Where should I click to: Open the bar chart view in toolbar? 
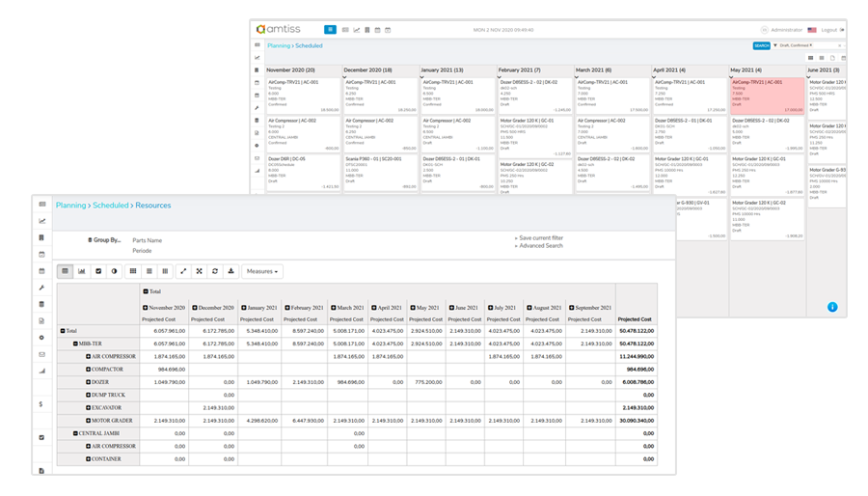click(82, 271)
